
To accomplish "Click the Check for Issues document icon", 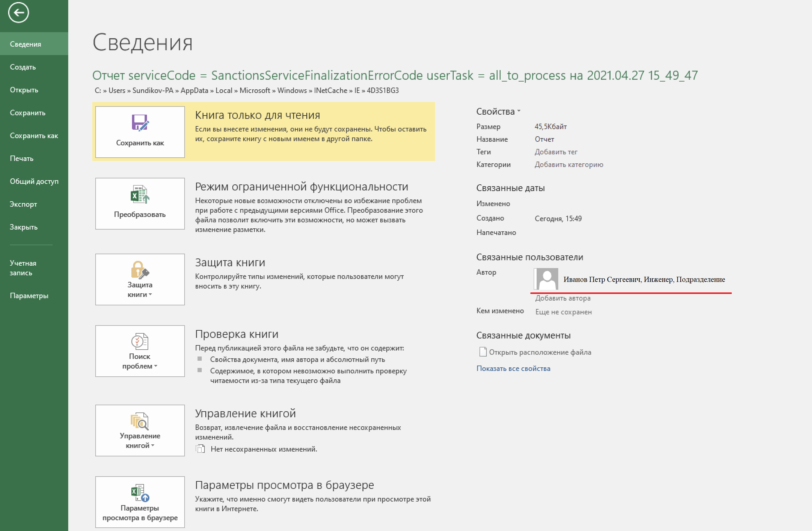I will tap(140, 341).
